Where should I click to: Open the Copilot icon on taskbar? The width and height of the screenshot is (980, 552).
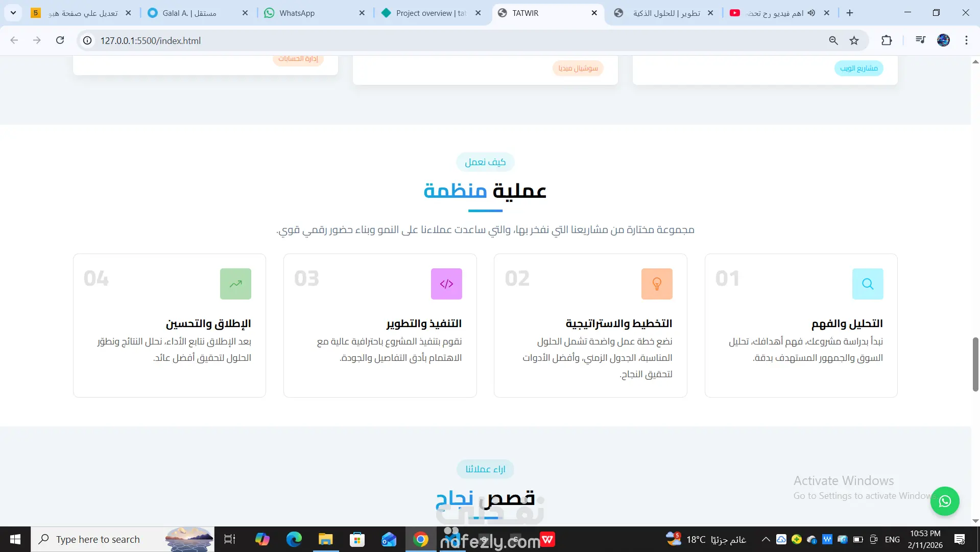[x=262, y=539]
